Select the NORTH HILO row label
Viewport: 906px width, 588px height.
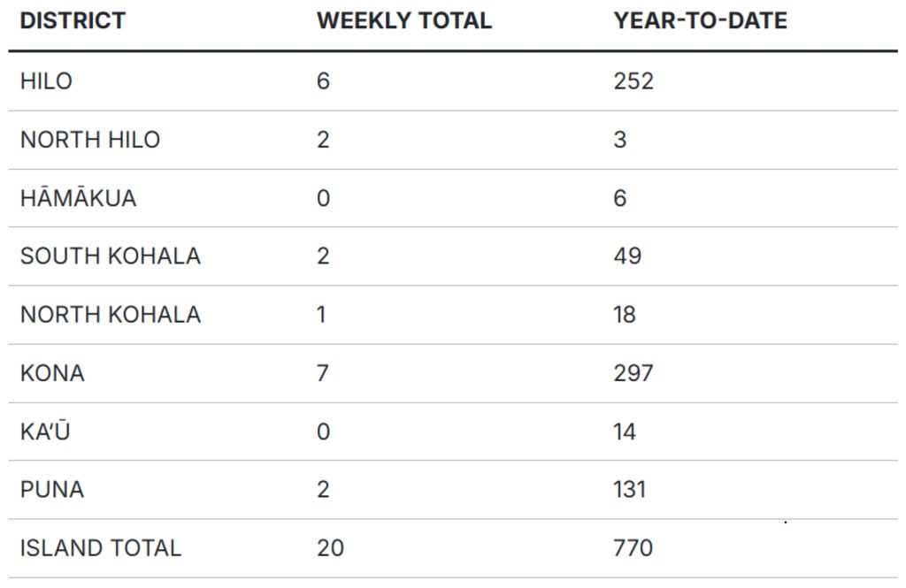(x=90, y=140)
